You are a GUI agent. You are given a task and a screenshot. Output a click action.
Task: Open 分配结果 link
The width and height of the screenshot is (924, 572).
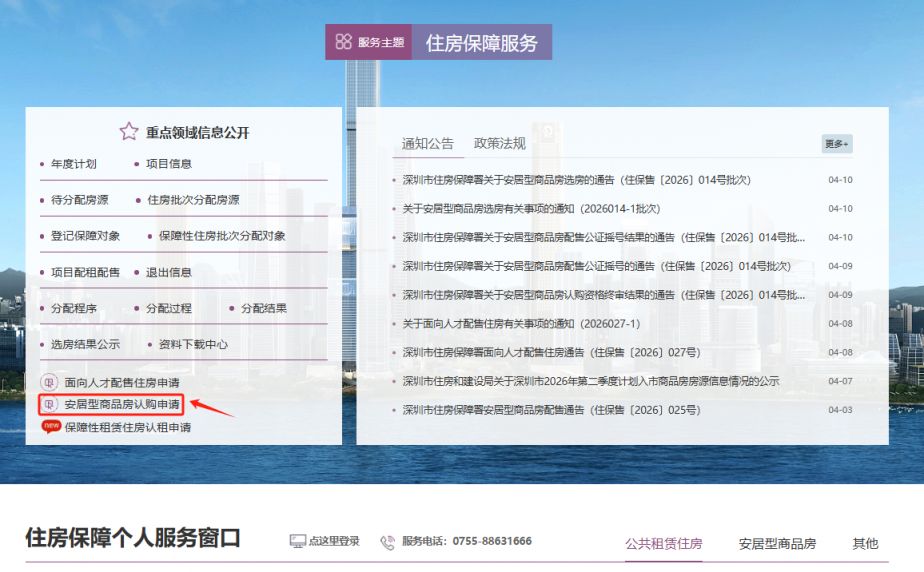[263, 308]
